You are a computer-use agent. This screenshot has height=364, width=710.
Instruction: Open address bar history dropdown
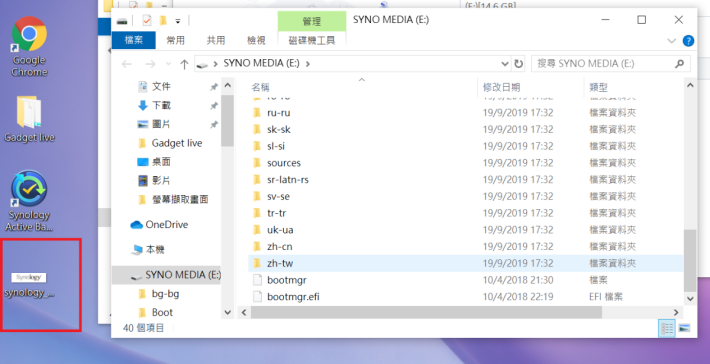pyautogui.click(x=505, y=64)
